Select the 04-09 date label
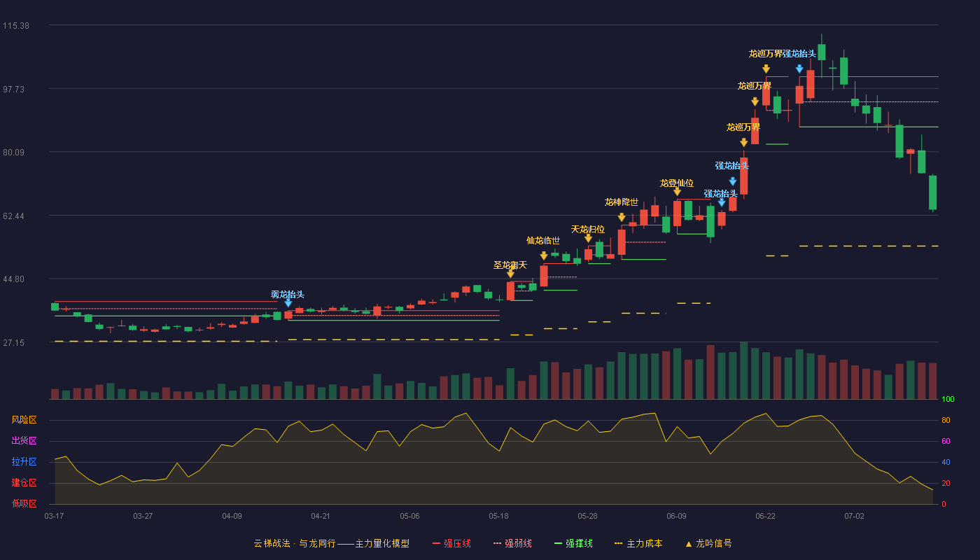 tap(232, 516)
